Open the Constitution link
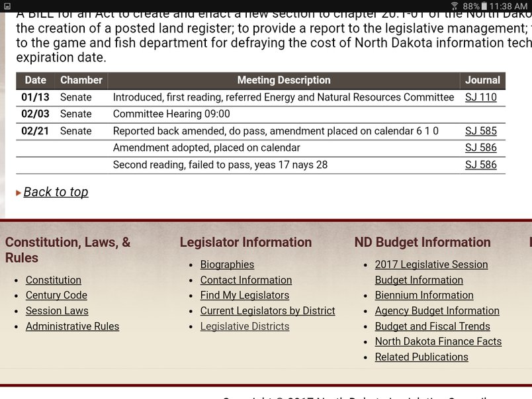This screenshot has width=532, height=399. tap(54, 280)
